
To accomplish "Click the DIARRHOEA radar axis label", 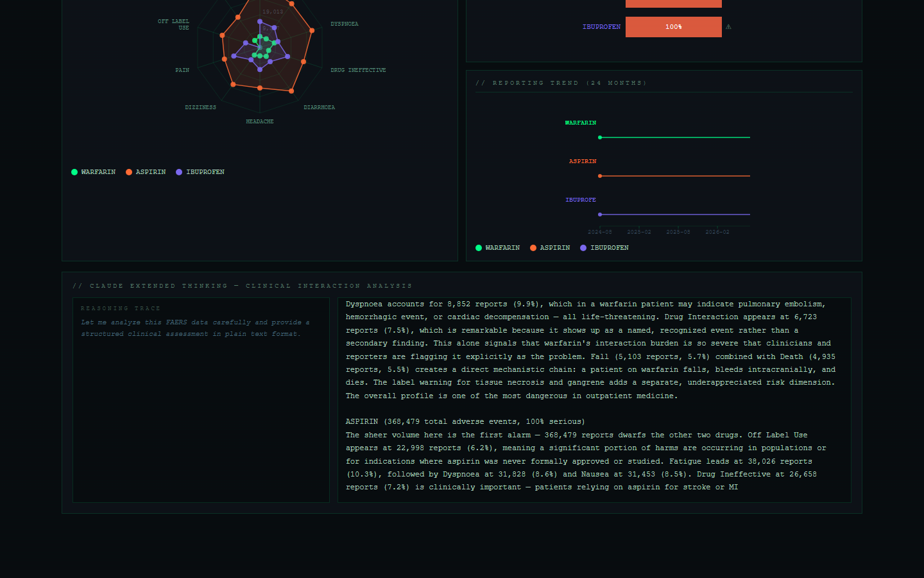I will (x=319, y=107).
